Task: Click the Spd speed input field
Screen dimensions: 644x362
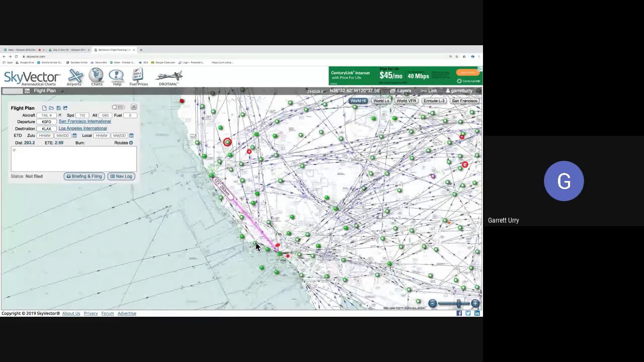Action: coord(82,115)
